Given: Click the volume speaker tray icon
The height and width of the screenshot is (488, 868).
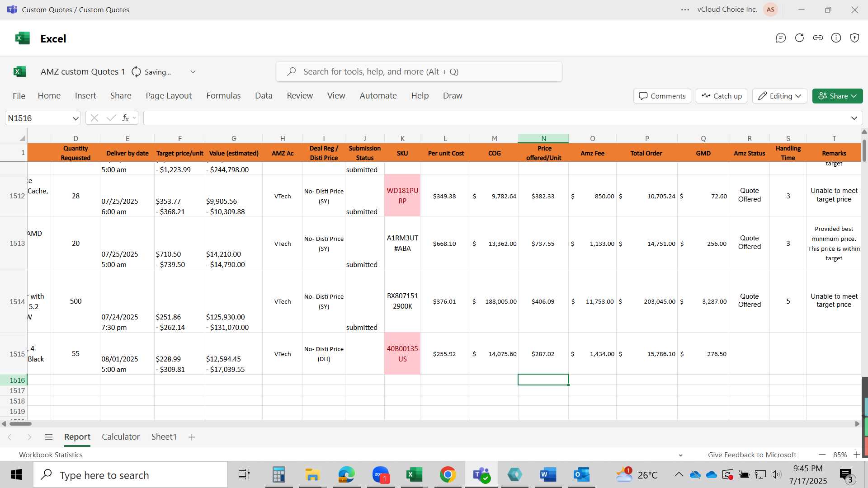Looking at the screenshot, I should point(776,474).
